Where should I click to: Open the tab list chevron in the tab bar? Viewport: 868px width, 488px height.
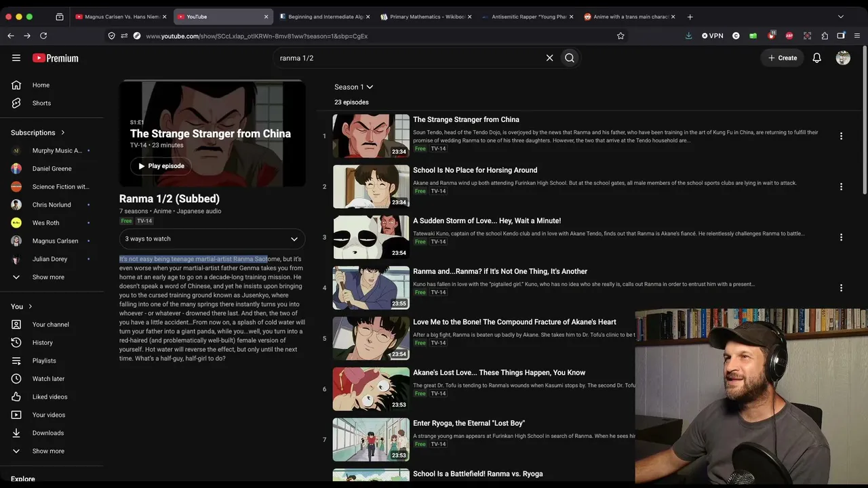841,17
